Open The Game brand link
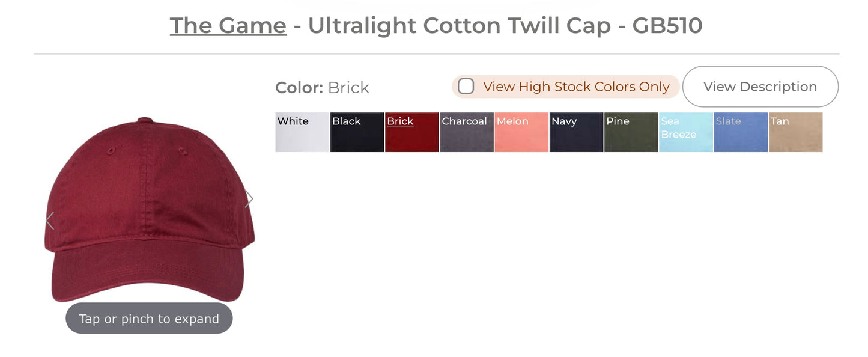The width and height of the screenshot is (868, 357). click(x=228, y=26)
